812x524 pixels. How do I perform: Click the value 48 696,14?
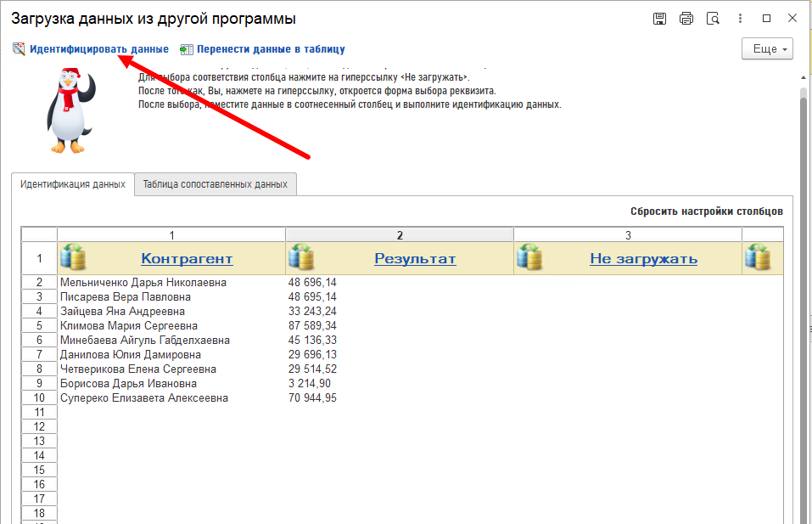(x=312, y=283)
